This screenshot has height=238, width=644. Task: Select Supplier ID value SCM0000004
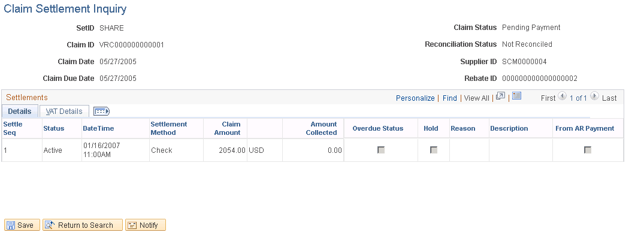point(524,62)
